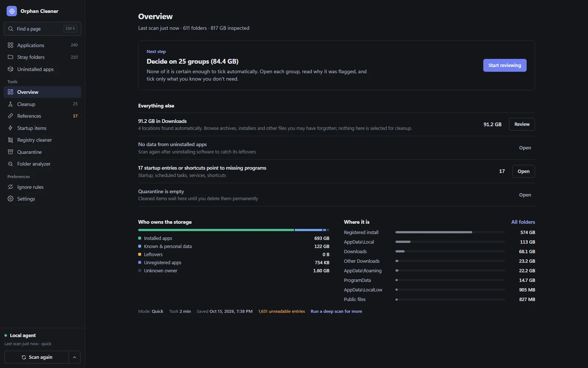Click the gray Unknown owner swatch
Screen dimensions: 588x368
140,270
